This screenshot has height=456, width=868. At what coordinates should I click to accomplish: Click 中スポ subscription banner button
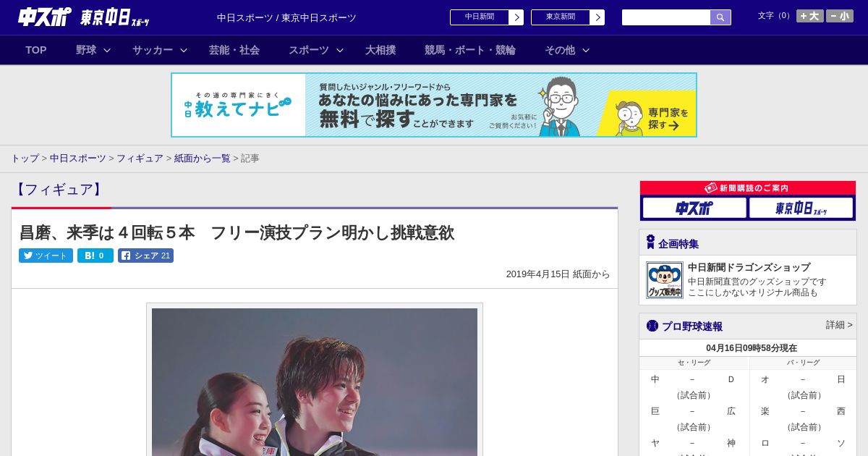[694, 208]
